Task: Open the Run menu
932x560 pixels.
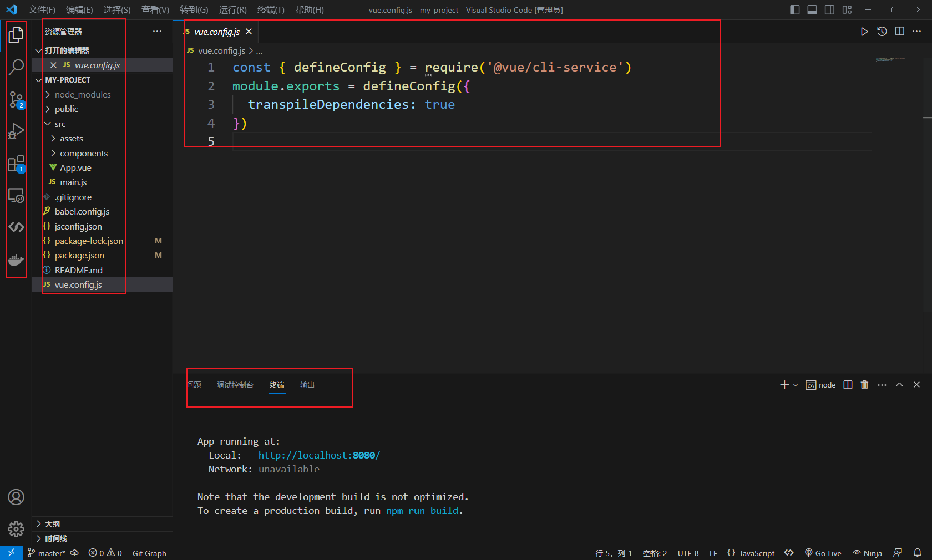Action: click(232, 9)
